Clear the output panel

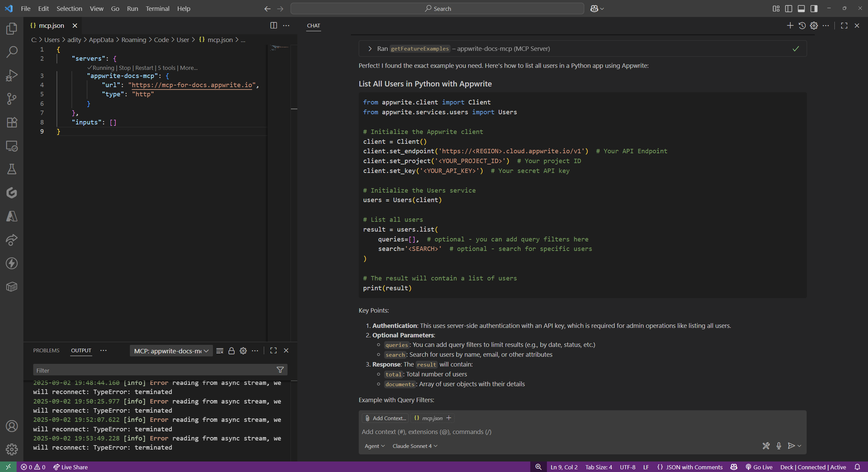(x=220, y=351)
